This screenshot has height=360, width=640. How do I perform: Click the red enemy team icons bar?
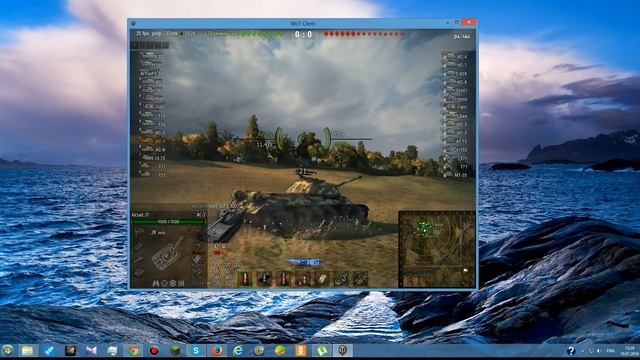363,34
